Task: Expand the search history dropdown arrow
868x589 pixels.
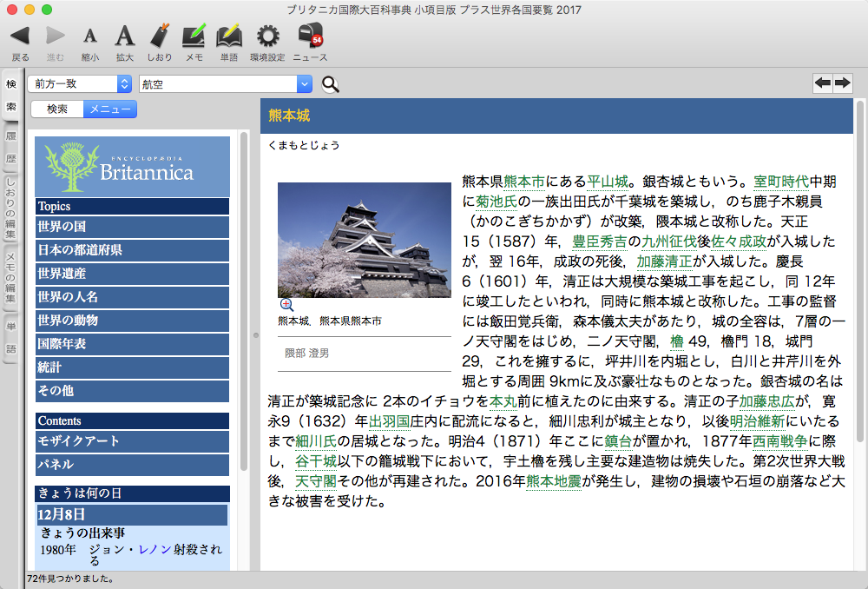Action: click(304, 84)
